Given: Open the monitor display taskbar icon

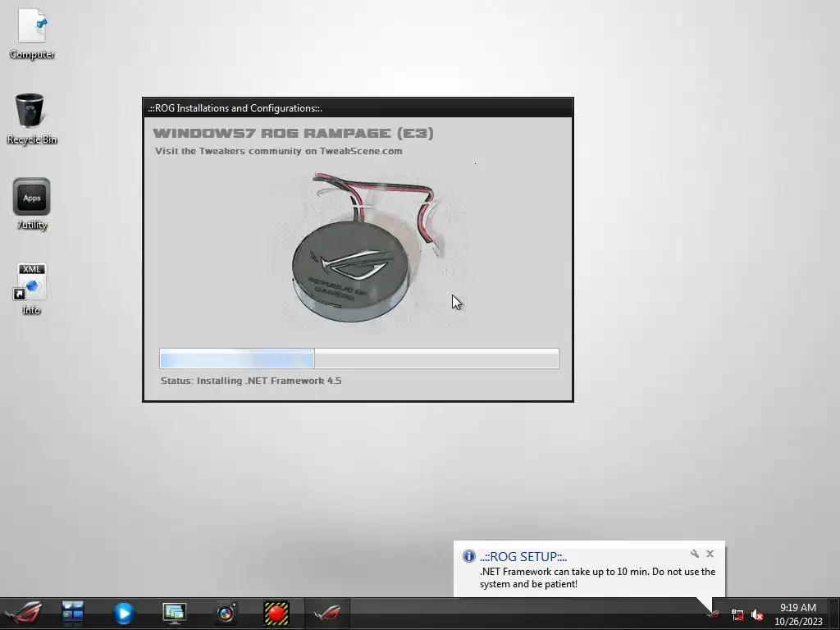Looking at the screenshot, I should (174, 614).
